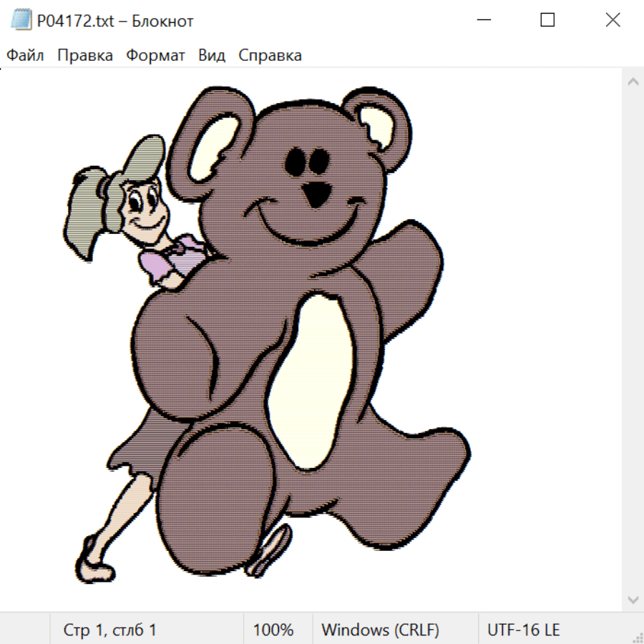
Task: Click the 100% zoom level indicator
Action: [x=273, y=630]
